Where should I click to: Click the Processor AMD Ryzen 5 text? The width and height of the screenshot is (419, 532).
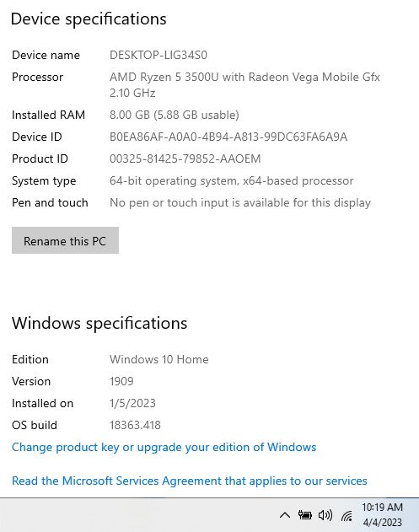point(244,84)
